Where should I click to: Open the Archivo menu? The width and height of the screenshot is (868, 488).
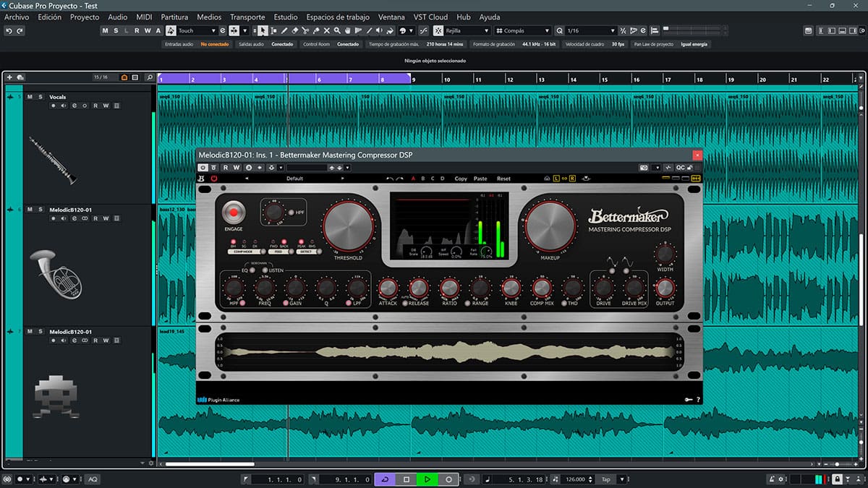(17, 17)
